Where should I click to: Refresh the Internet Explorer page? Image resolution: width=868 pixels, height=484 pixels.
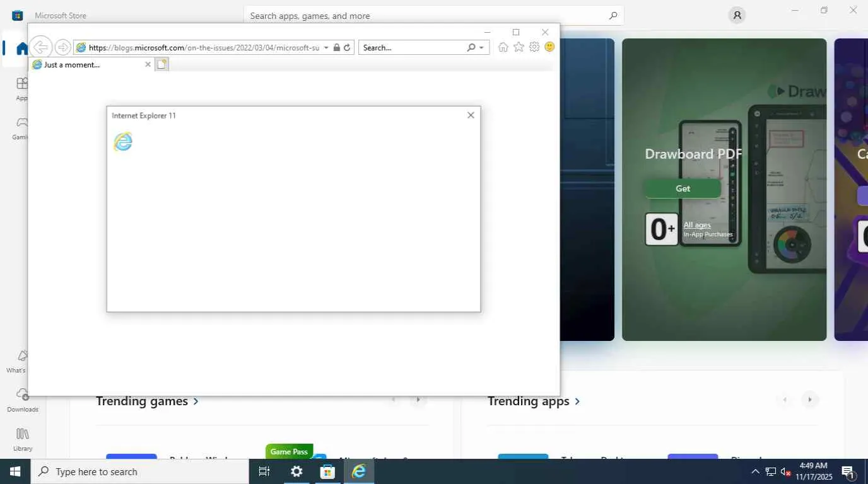pyautogui.click(x=347, y=47)
